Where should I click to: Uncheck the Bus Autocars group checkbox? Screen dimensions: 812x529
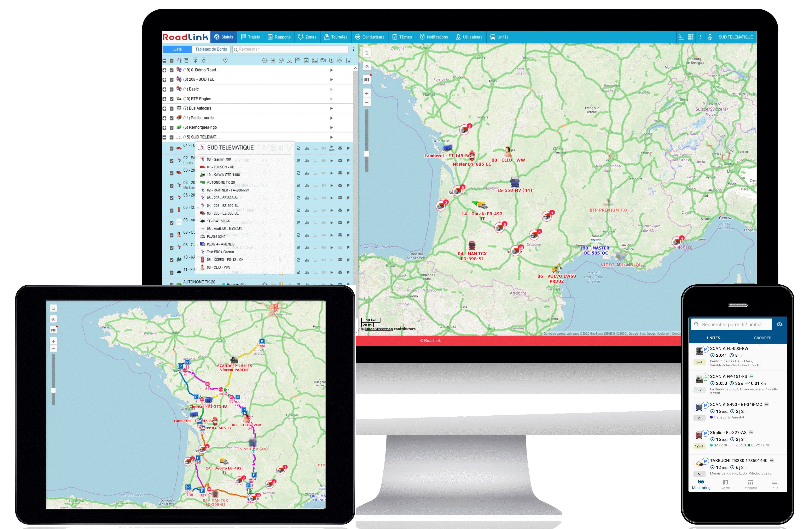coord(171,109)
